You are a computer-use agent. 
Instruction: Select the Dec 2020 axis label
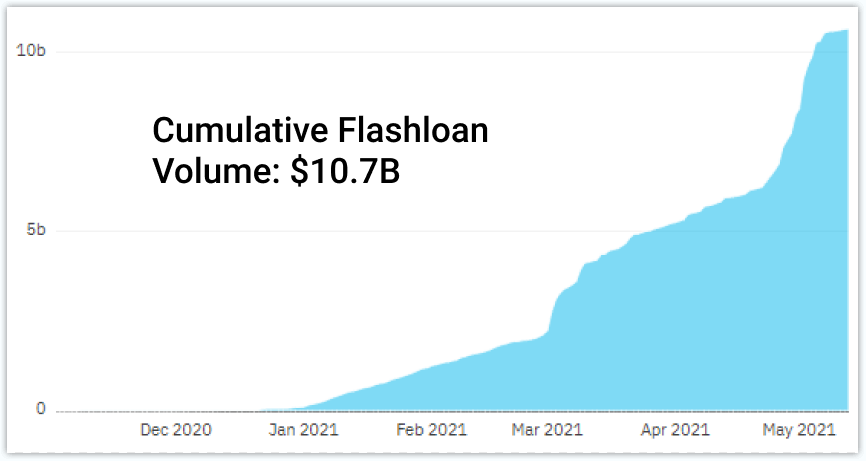coord(176,430)
